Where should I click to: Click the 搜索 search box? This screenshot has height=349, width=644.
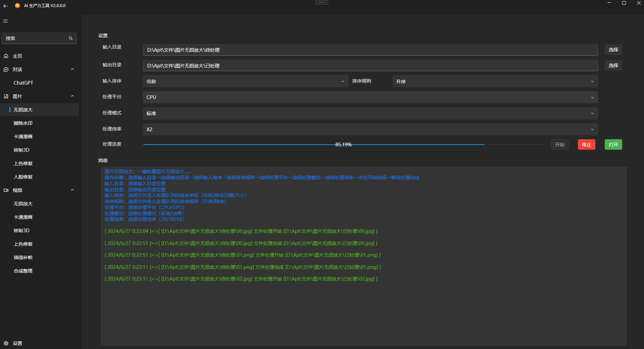pyautogui.click(x=39, y=38)
